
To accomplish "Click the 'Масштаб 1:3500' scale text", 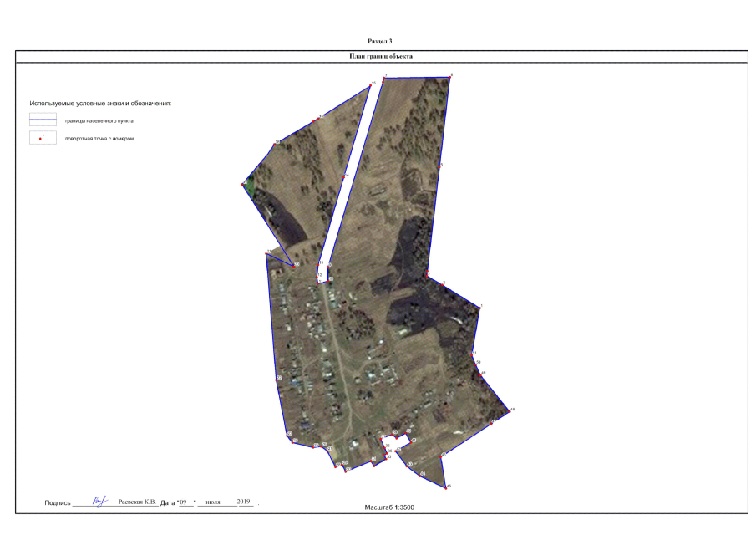I will (x=388, y=507).
